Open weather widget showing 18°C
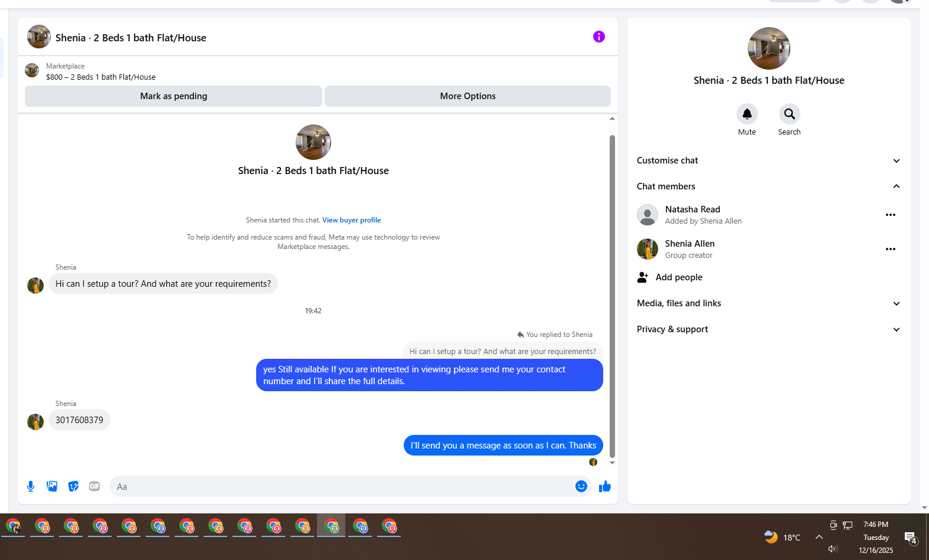This screenshot has width=929, height=560. [x=783, y=537]
